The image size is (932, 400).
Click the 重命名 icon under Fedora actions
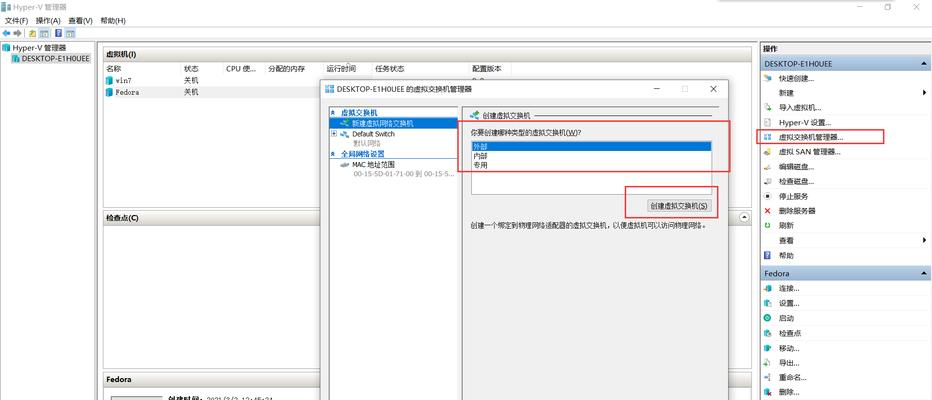click(767, 377)
